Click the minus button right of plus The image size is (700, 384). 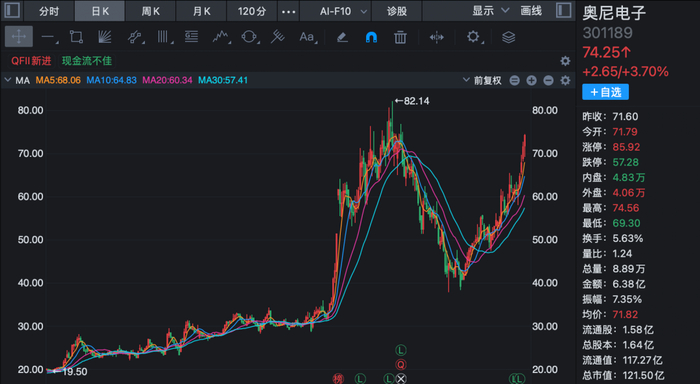[x=548, y=80]
